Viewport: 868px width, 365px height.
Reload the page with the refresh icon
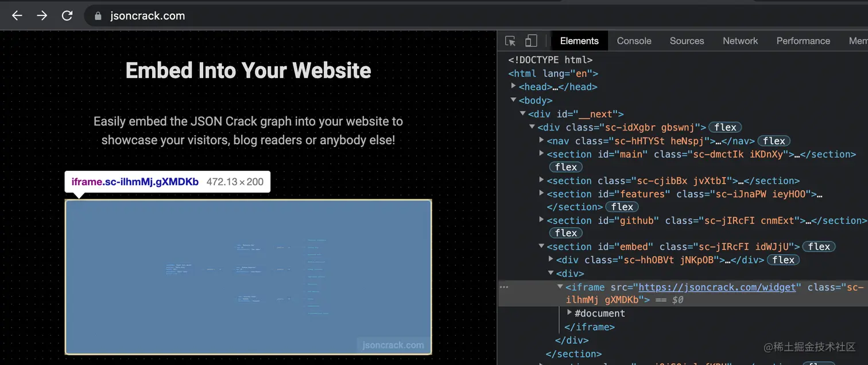[x=67, y=16]
